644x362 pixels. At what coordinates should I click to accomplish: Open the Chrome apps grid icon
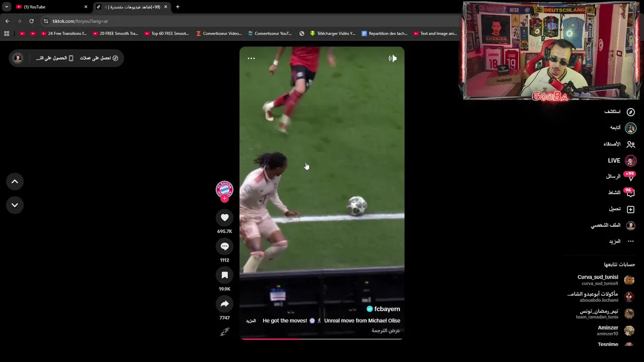(x=7, y=34)
